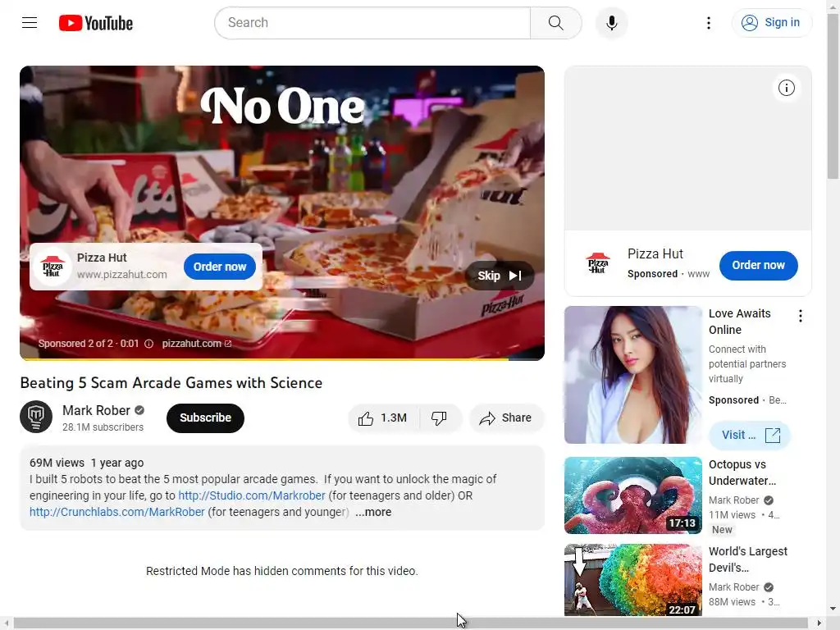The width and height of the screenshot is (840, 630).
Task: Open World's Largest Devil's video title
Action: tap(748, 559)
